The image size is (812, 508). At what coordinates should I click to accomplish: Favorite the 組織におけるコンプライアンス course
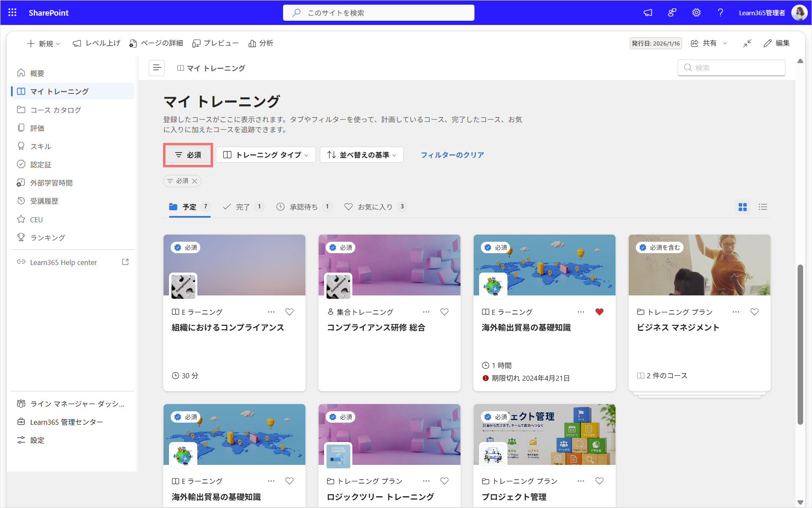click(x=289, y=312)
